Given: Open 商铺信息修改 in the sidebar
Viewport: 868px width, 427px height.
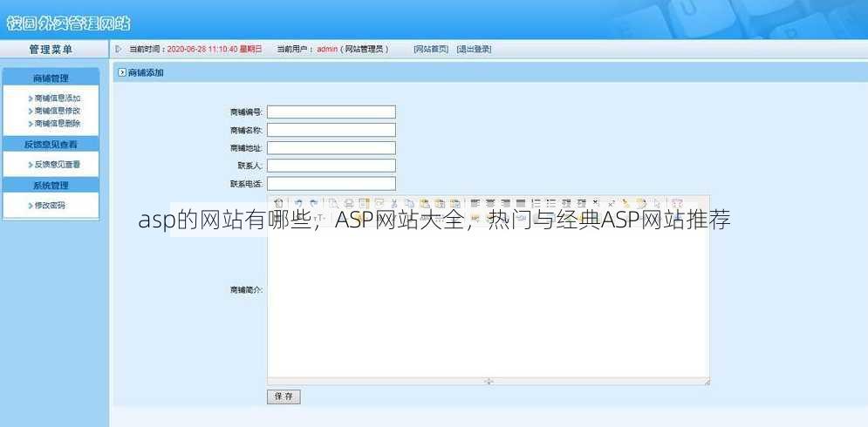Looking at the screenshot, I should tap(58, 111).
